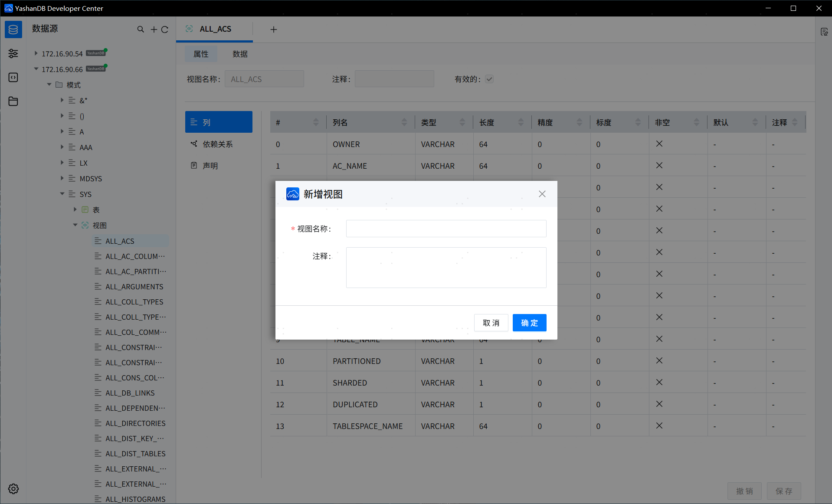Image resolution: width=832 pixels, height=504 pixels.
Task: Cancel the 新增视图 dialog
Action: (491, 322)
